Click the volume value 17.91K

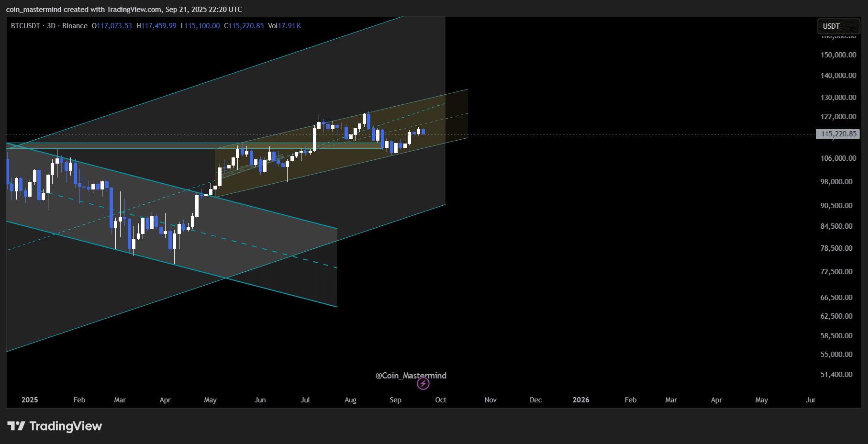(289, 26)
